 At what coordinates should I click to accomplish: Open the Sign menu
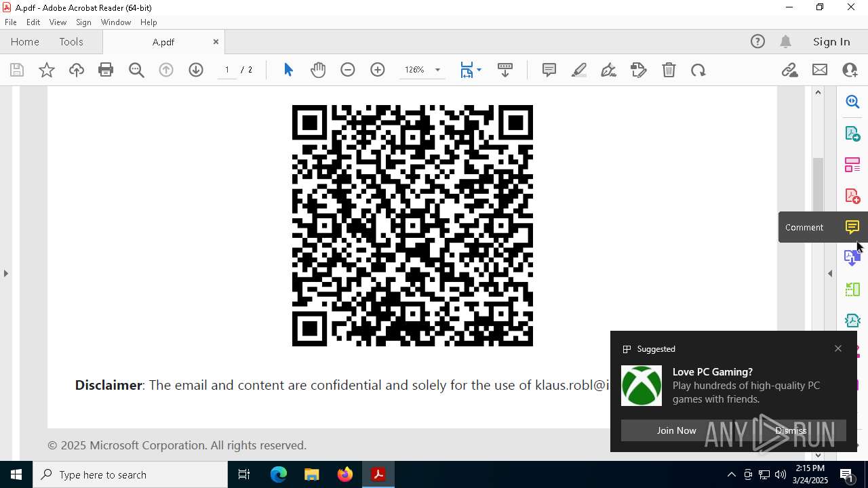click(x=83, y=22)
